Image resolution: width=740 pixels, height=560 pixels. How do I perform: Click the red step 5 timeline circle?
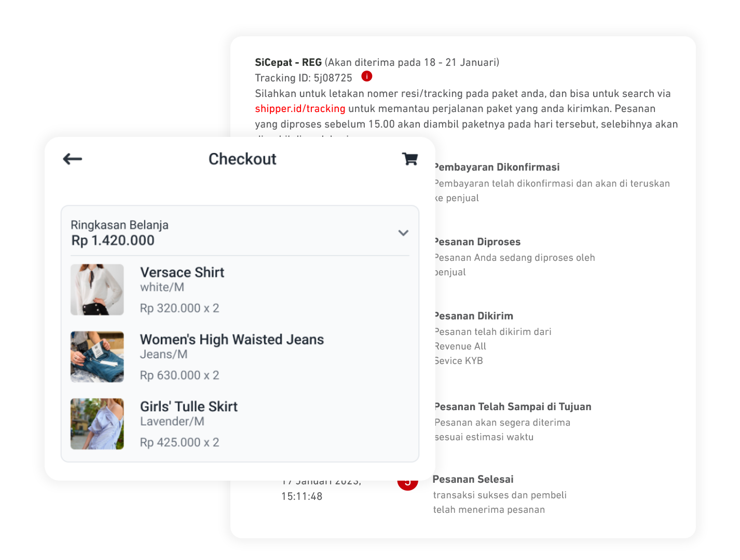tap(407, 483)
